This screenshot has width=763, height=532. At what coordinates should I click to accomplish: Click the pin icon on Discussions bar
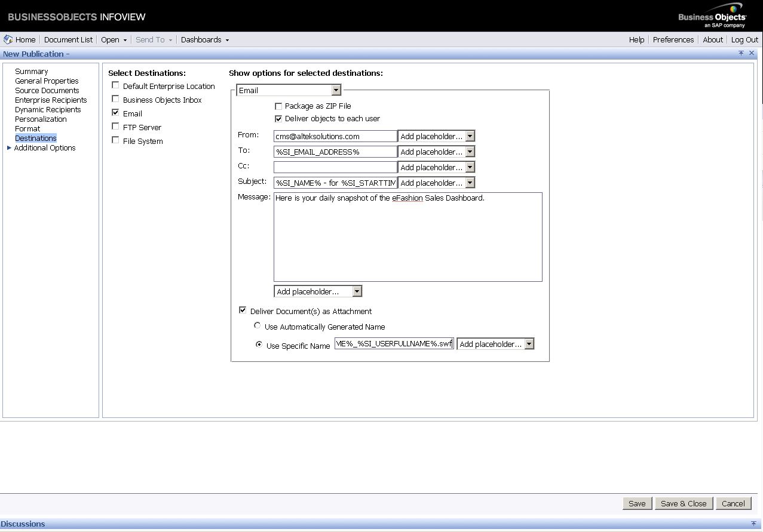click(753, 524)
